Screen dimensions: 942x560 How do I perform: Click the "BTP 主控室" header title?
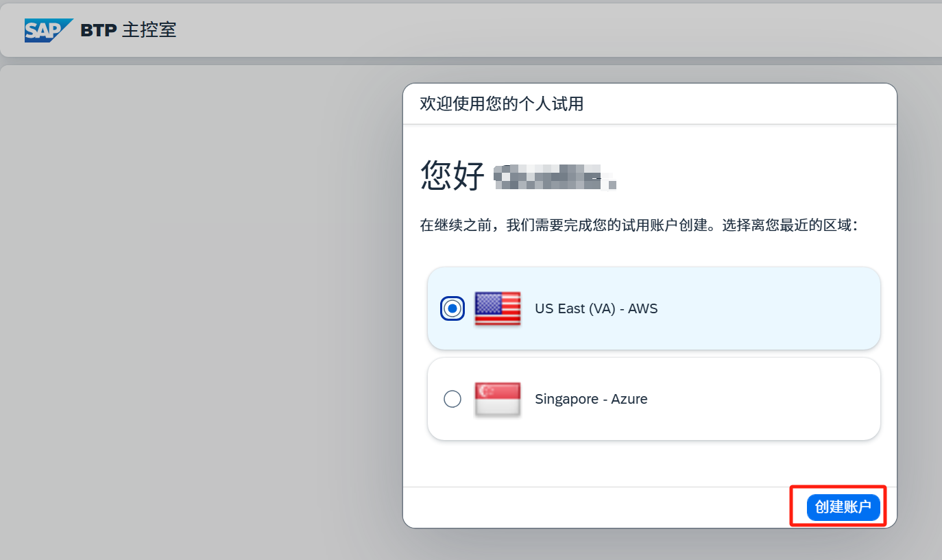click(x=129, y=30)
